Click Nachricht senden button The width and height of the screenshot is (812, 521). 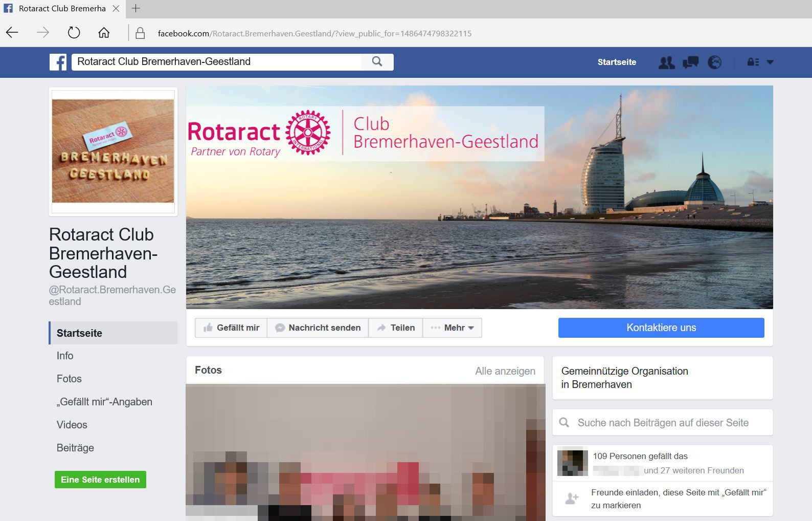pos(318,328)
